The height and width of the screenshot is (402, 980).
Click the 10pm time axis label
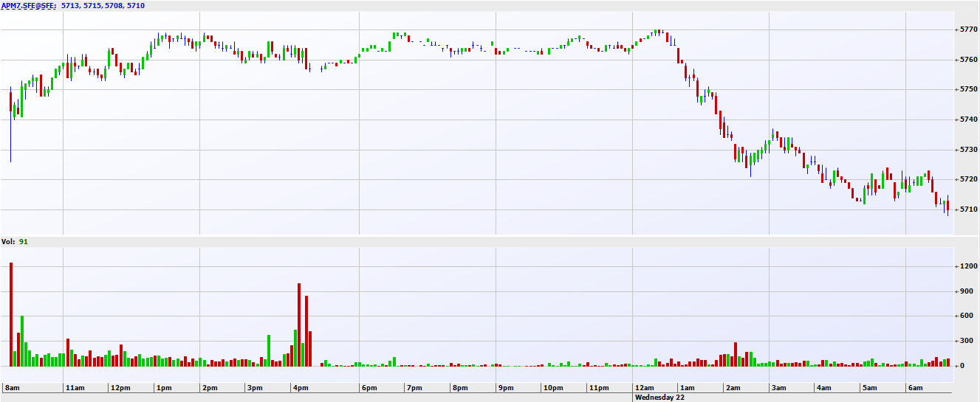coord(553,388)
